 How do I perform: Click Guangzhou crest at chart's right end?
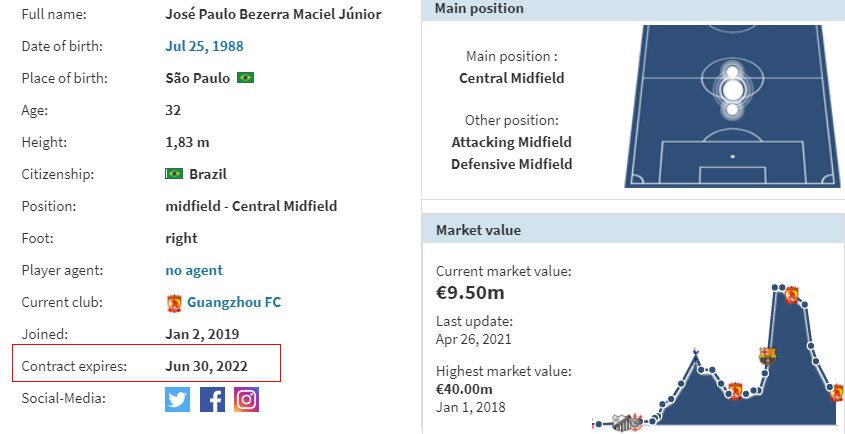tap(837, 392)
